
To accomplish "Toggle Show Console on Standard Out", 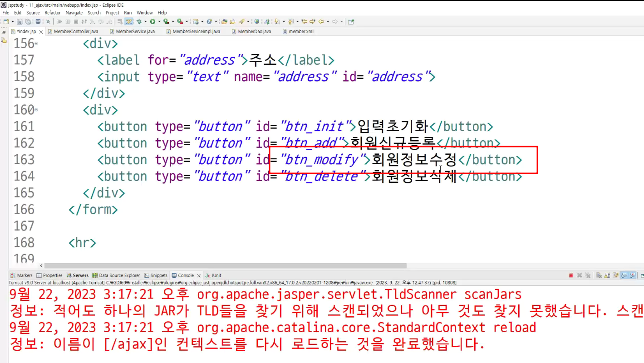I will coord(624,275).
